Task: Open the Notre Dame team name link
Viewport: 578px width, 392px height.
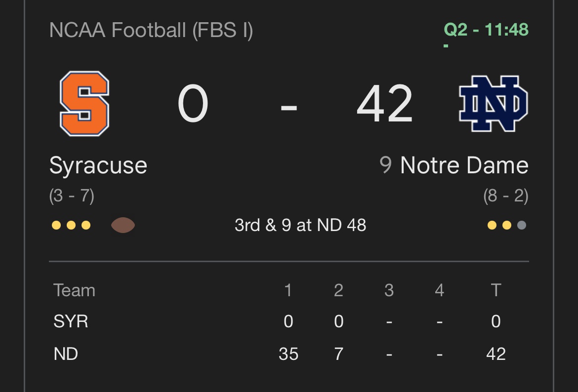Action: 464,165
